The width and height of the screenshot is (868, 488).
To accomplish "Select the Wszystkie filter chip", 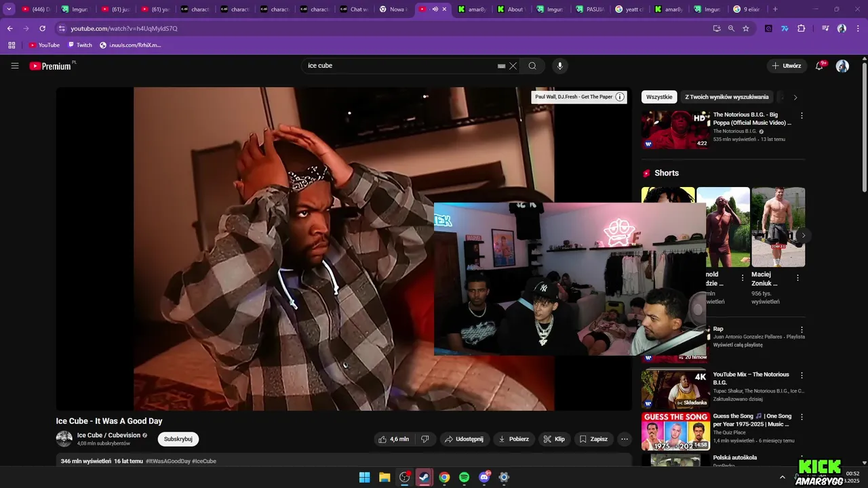I will tap(659, 97).
